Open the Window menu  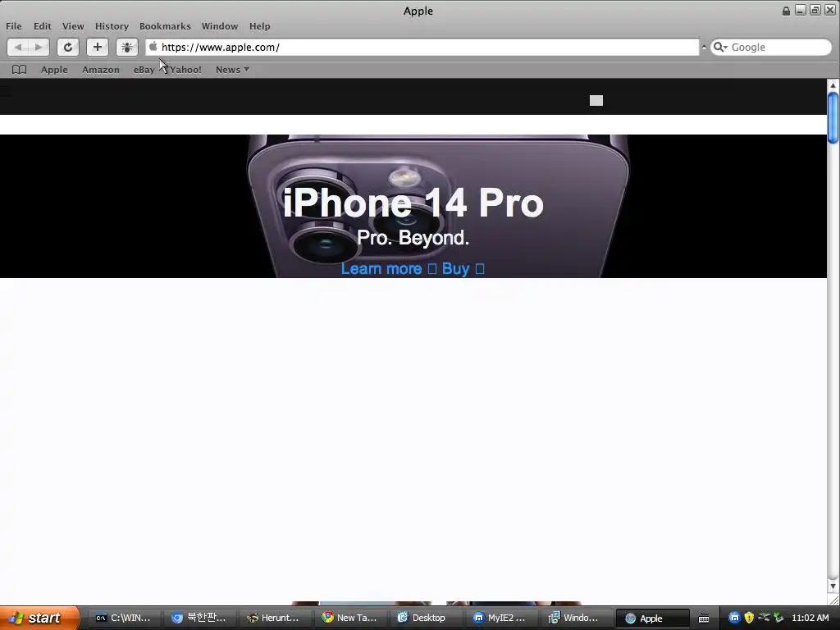click(220, 26)
